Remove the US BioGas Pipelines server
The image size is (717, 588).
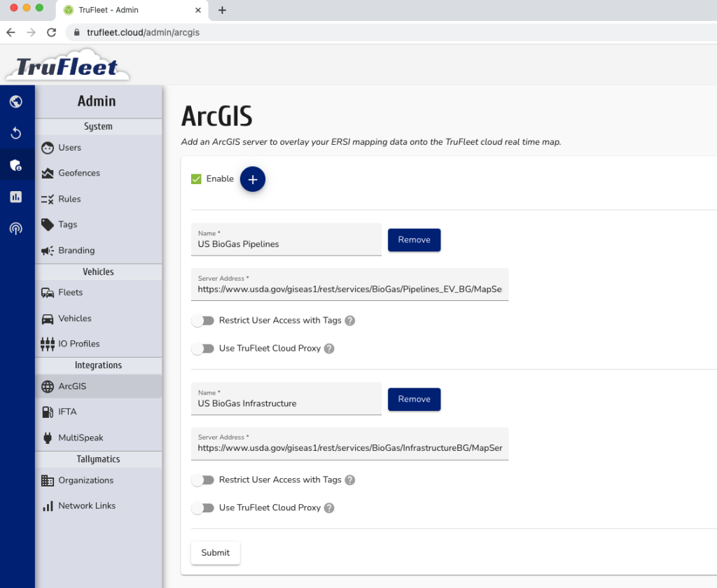[x=415, y=240]
